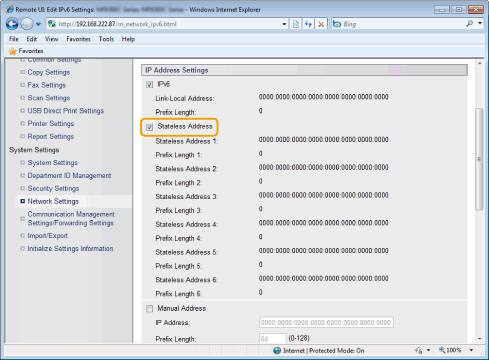Open Printer Settings link
Viewport: 489px width, 360px height.
click(51, 124)
